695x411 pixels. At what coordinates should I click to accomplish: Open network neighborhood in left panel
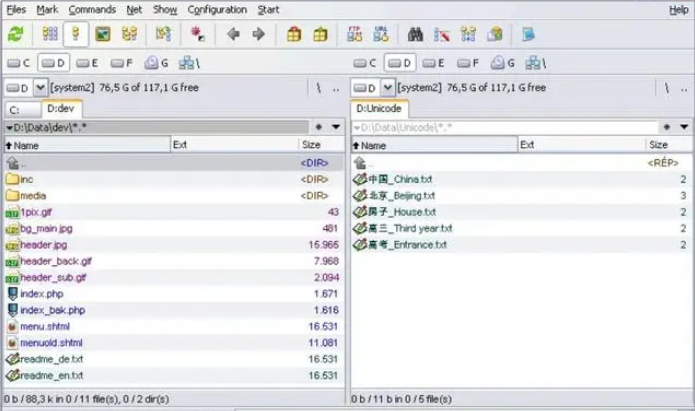pyautogui.click(x=190, y=63)
